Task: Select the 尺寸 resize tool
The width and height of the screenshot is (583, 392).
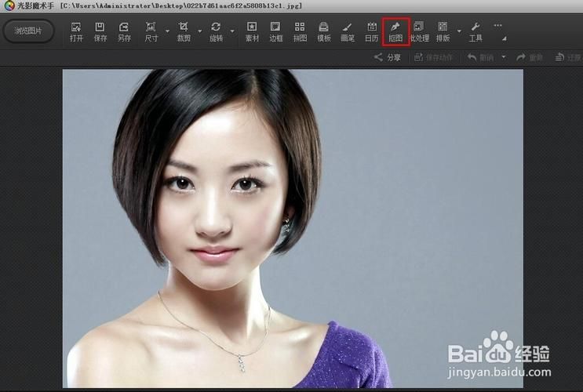Action: [x=151, y=32]
